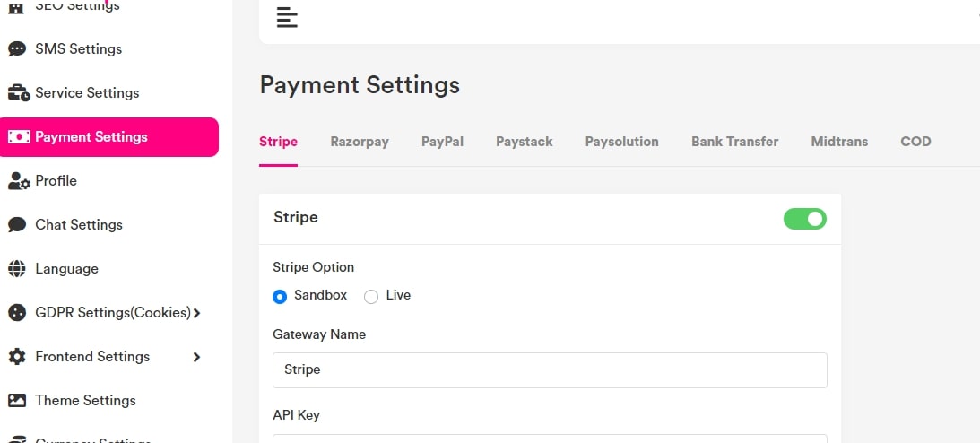Disable the Stripe gateway toggle switch
Screen dimensions: 980x443
coord(804,218)
